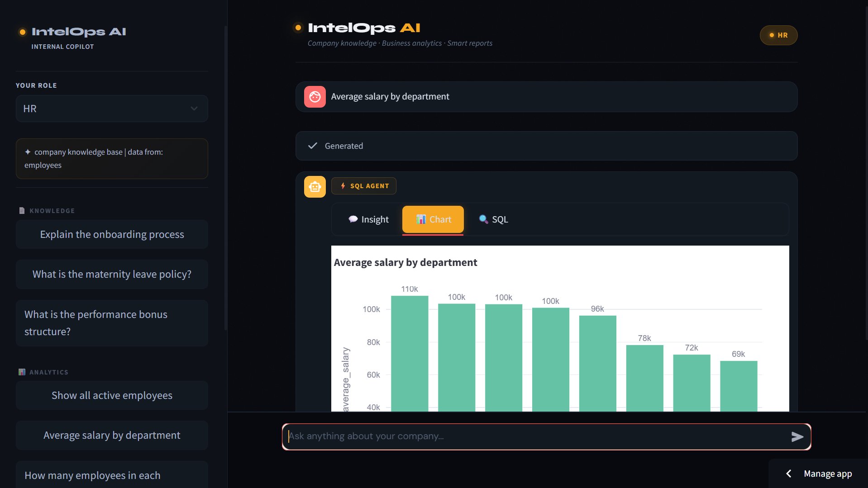Click the document icon beside Knowledge heading
Screen dimensions: 868x488
[21, 210]
